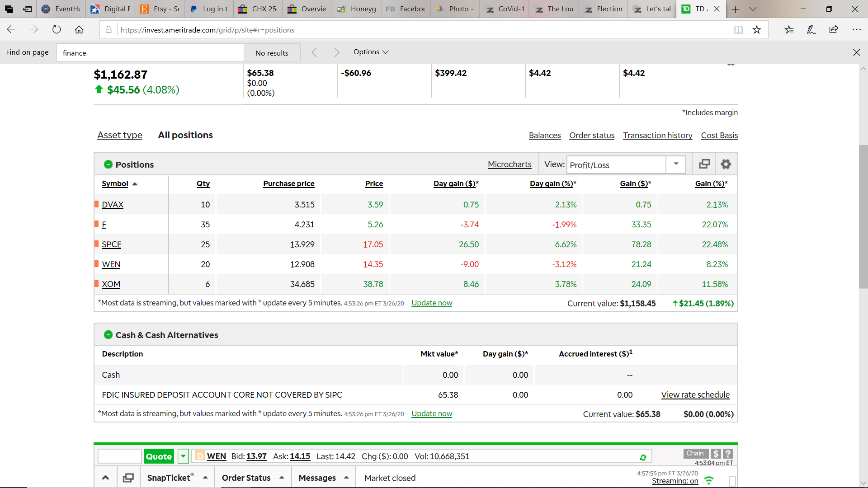The height and width of the screenshot is (488, 868).
Task: Open the WEN position link
Action: pos(111,264)
